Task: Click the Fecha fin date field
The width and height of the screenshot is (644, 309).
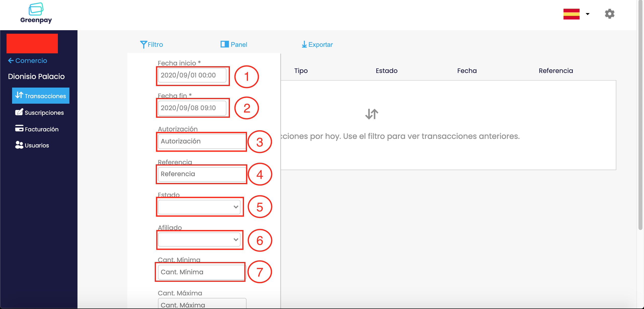Action: (192, 108)
